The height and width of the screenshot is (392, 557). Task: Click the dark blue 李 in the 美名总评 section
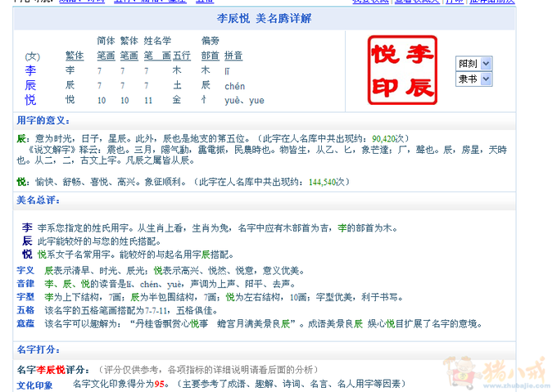(x=27, y=228)
